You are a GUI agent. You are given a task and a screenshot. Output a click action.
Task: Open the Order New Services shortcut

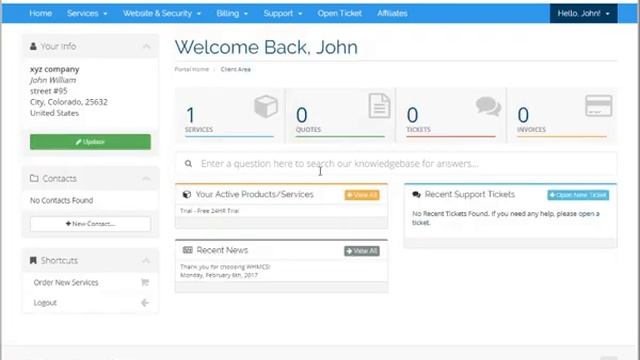pos(91,282)
